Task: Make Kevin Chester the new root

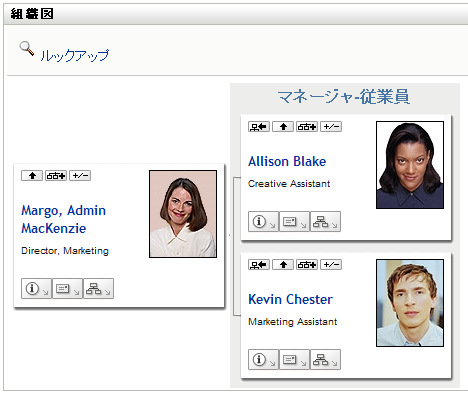Action: click(x=259, y=265)
